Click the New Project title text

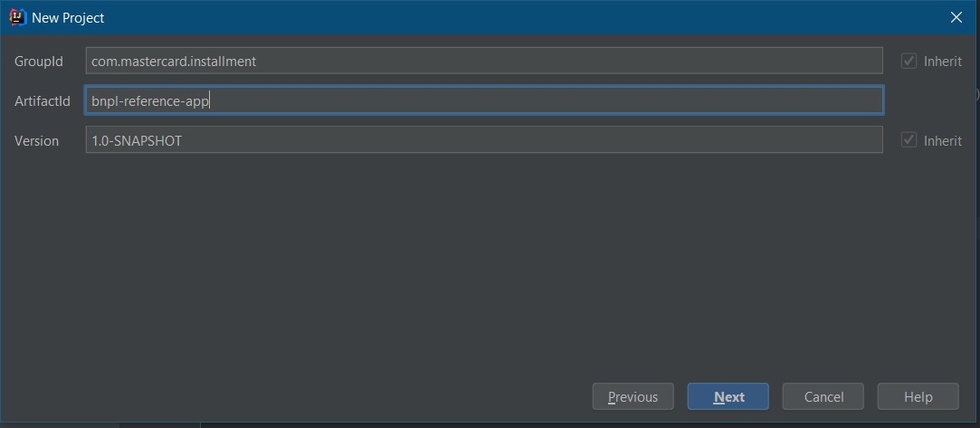click(x=68, y=17)
